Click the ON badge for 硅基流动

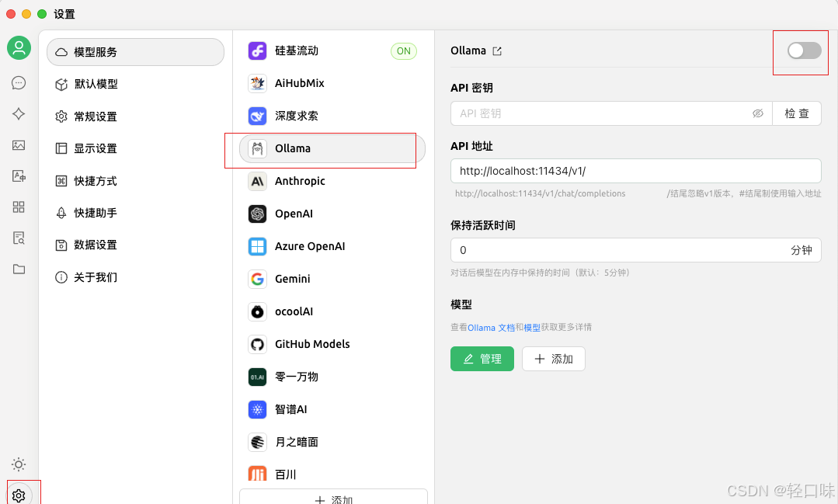(x=404, y=51)
